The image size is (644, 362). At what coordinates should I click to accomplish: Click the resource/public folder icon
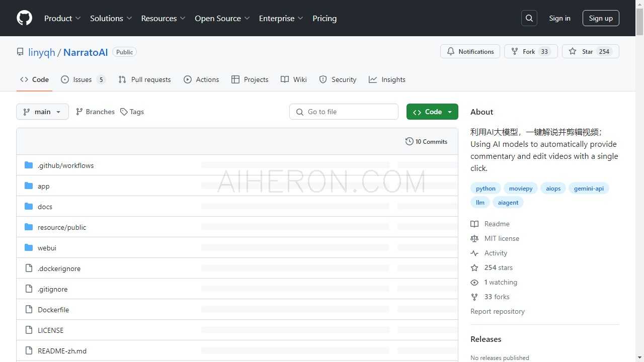29,227
